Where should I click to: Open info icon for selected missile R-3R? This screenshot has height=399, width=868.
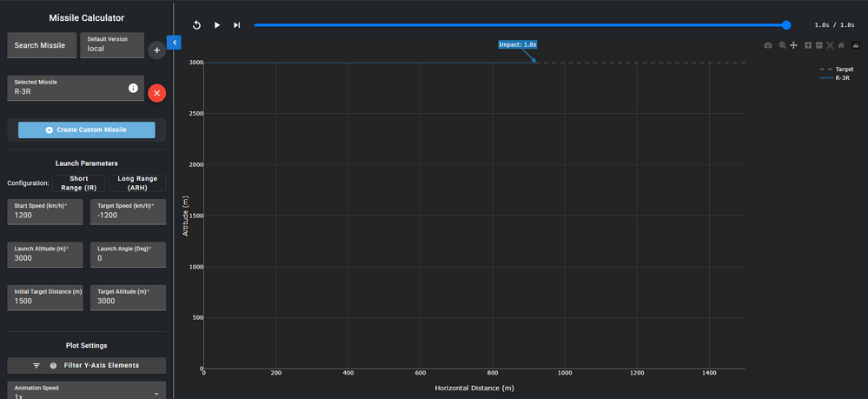(x=133, y=88)
